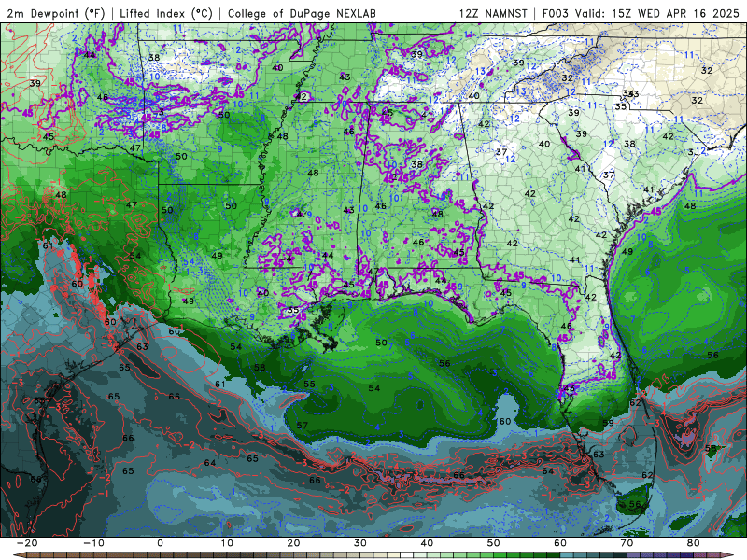Click the "30" label below the color bar

point(360,543)
